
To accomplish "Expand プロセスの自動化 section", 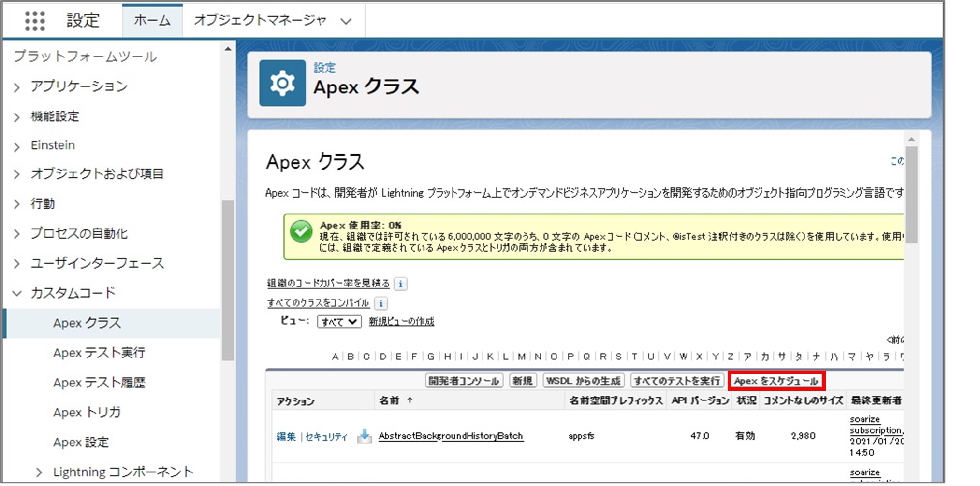I will tap(17, 234).
